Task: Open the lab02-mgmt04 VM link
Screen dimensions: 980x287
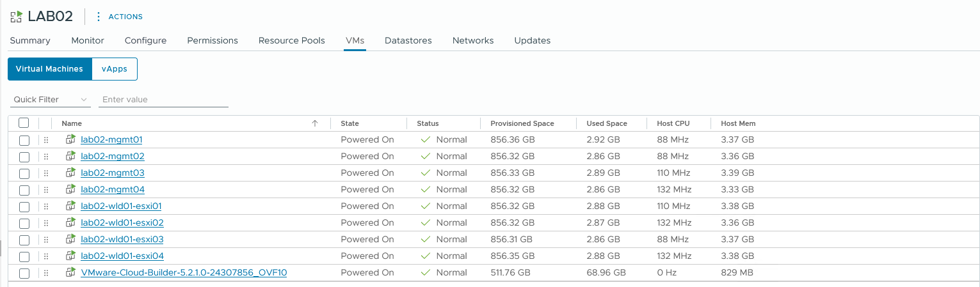Action: pyautogui.click(x=113, y=189)
